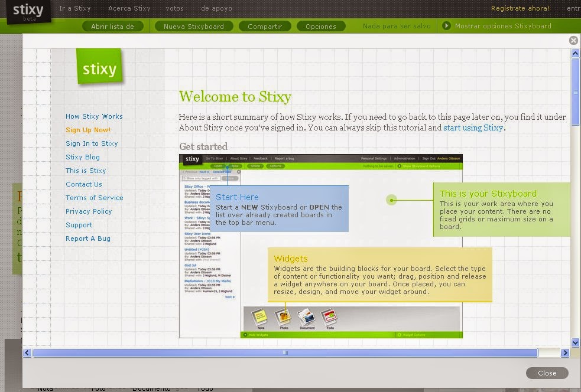Click the Support link in sidebar
The width and height of the screenshot is (581, 392).
click(79, 225)
